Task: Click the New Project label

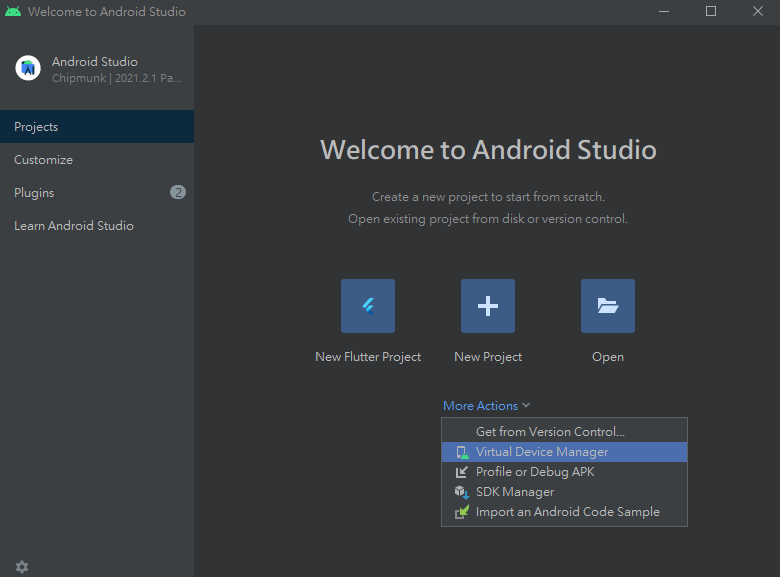Action: pos(488,357)
